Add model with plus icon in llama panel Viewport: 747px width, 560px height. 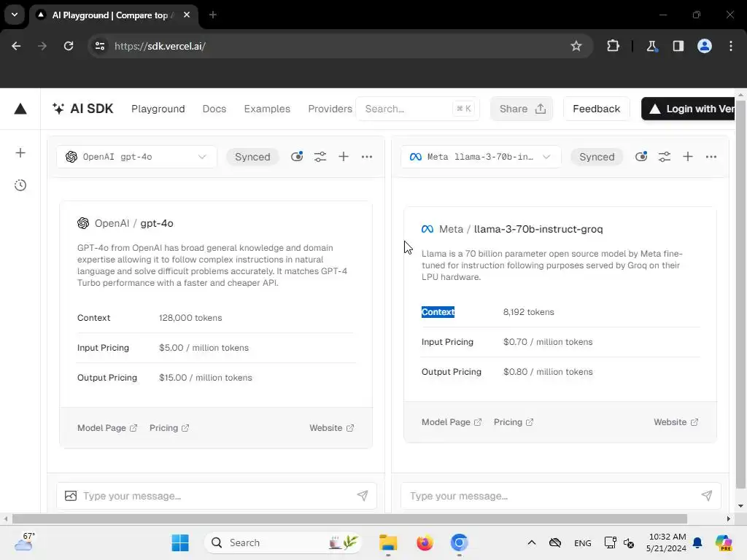[x=688, y=157]
